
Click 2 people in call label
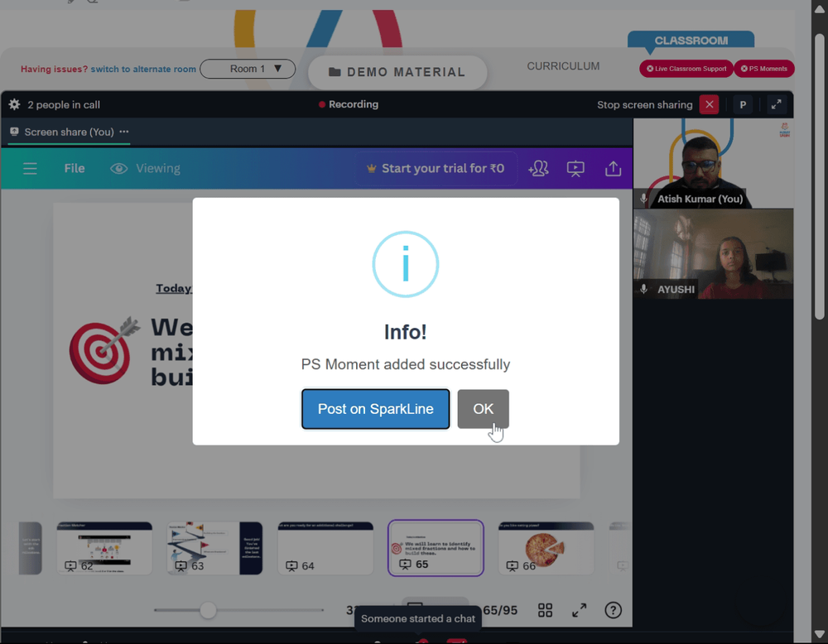[64, 105]
